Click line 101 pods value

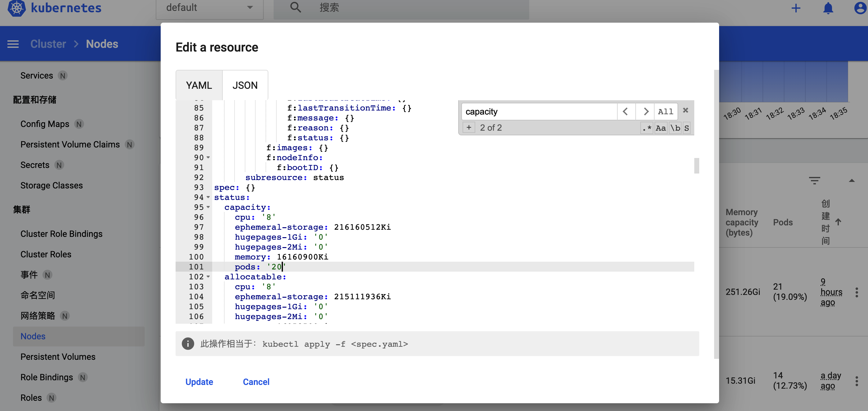tap(276, 267)
